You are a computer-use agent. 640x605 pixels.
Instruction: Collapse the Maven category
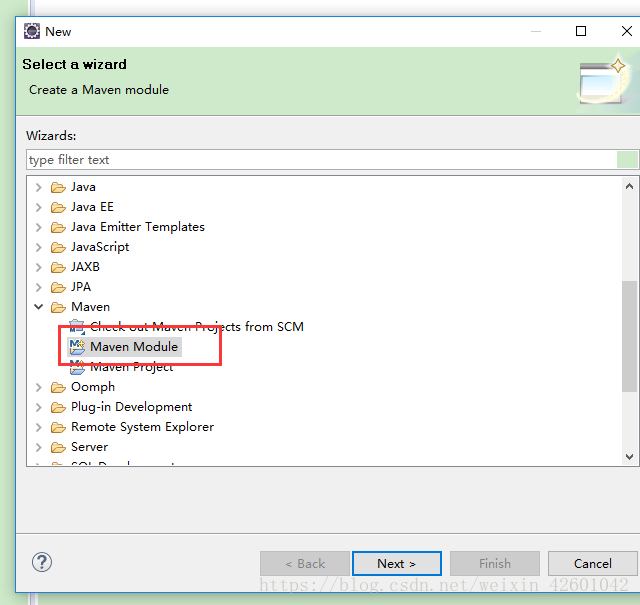tap(39, 307)
